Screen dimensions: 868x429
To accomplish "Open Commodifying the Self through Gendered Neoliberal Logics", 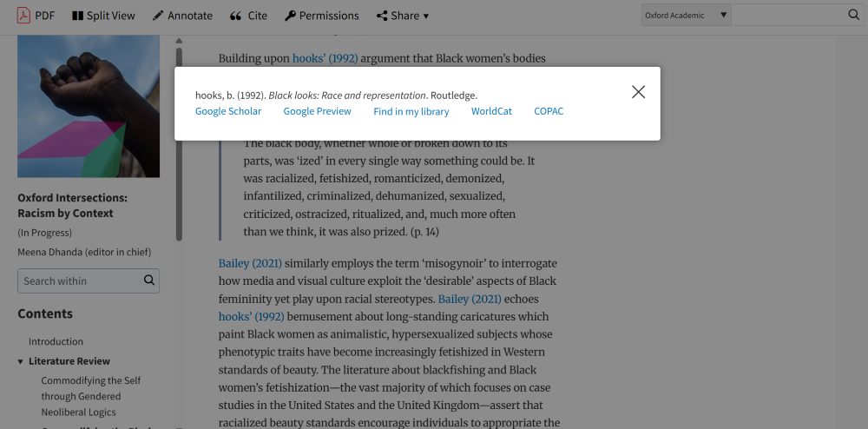I will 91,396.
